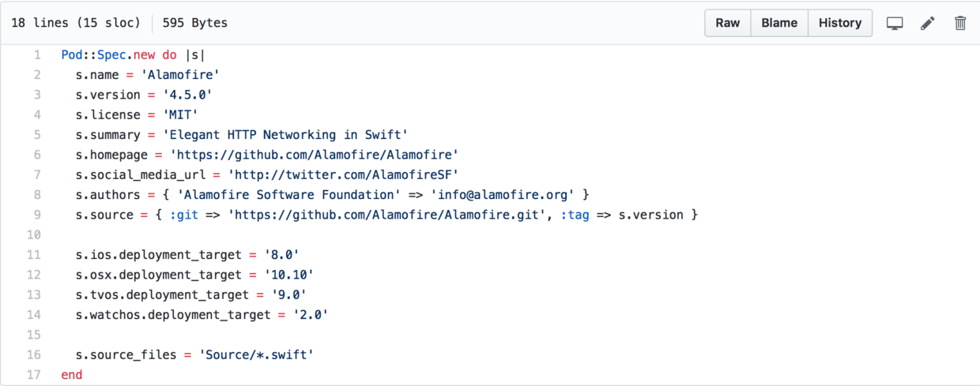Viewport: 980px width, 386px height.
Task: Select line number 9 in gutter
Action: click(x=37, y=215)
